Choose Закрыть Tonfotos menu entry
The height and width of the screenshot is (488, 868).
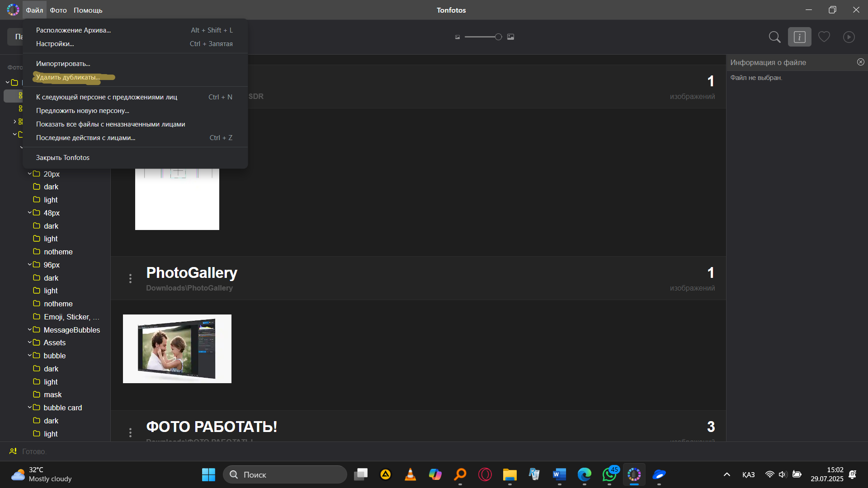(135, 158)
